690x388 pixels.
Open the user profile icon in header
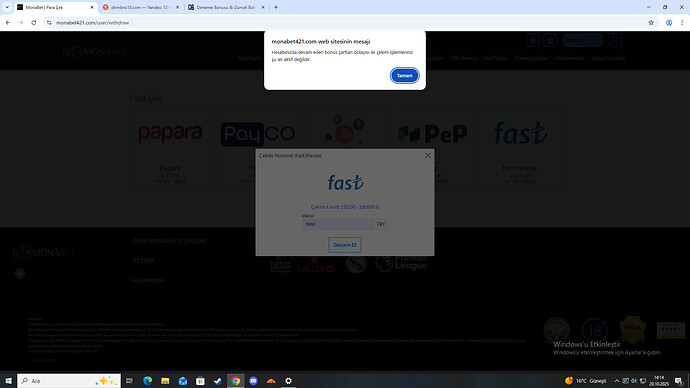(615, 40)
